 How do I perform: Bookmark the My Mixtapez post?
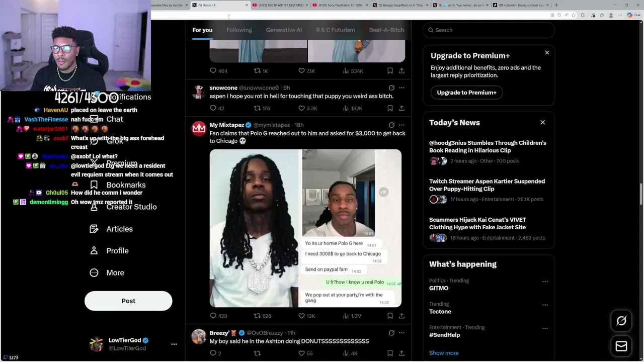pyautogui.click(x=390, y=316)
